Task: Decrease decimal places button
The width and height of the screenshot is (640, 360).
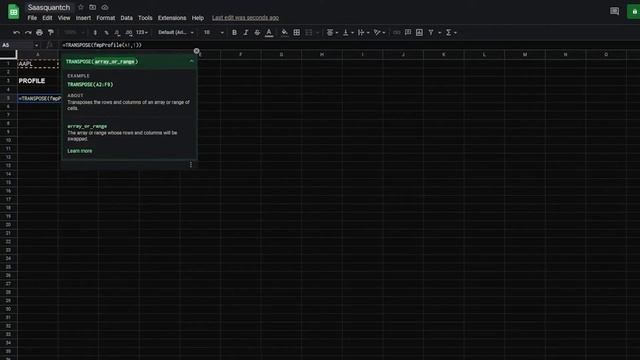Action: 118,32
